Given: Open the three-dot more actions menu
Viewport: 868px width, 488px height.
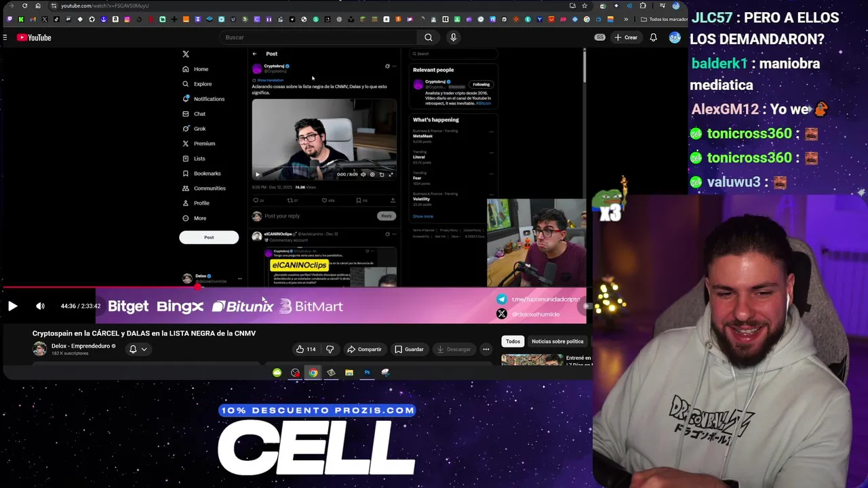Looking at the screenshot, I should pos(486,349).
